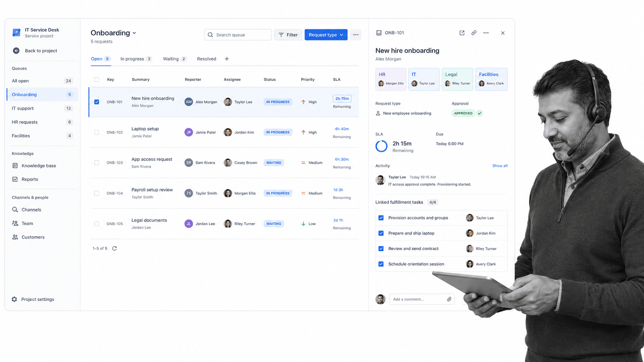Check the ONB-105 row checkbox
The image size is (644, 362).
point(97,224)
